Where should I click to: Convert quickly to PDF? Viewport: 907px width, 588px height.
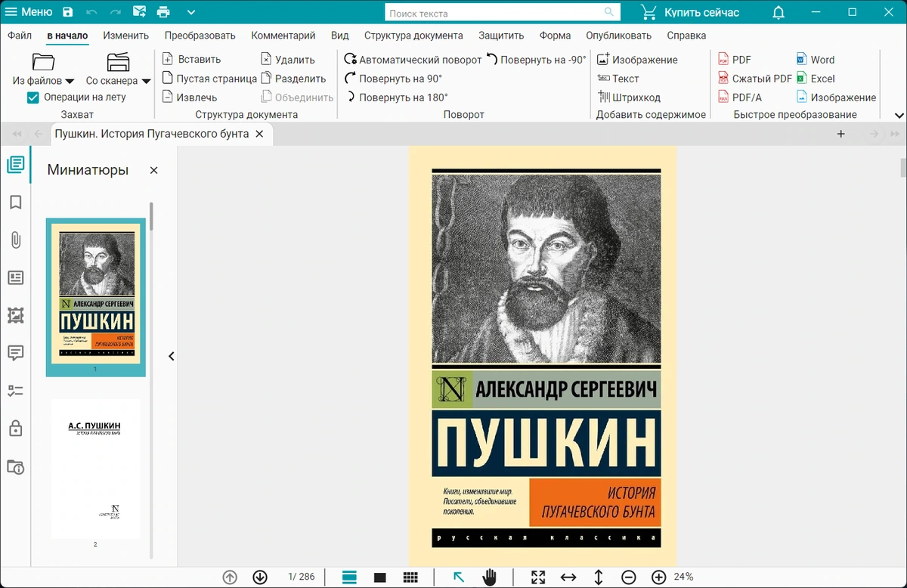[x=734, y=59]
